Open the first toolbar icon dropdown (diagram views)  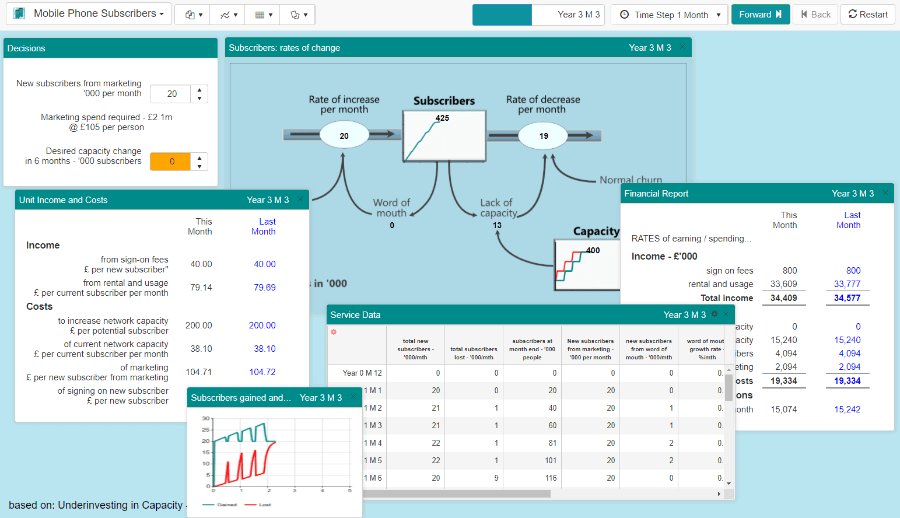[x=194, y=15]
